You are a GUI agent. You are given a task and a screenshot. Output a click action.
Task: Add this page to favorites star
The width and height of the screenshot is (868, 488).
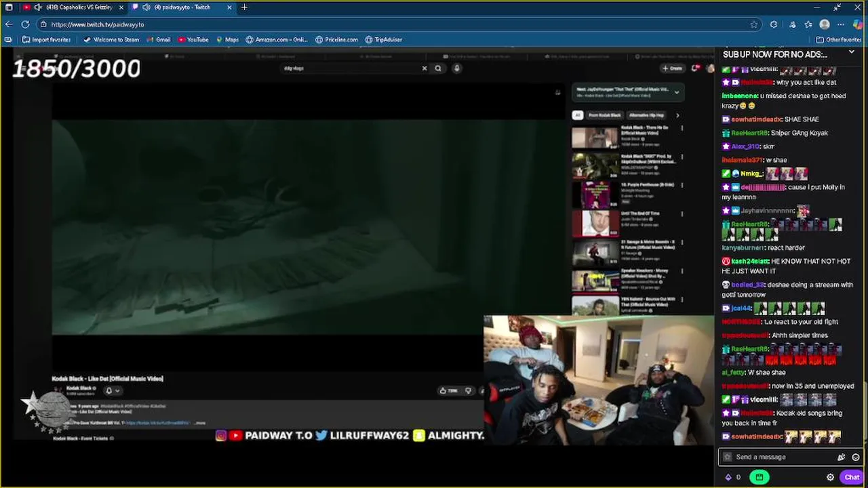click(x=753, y=24)
